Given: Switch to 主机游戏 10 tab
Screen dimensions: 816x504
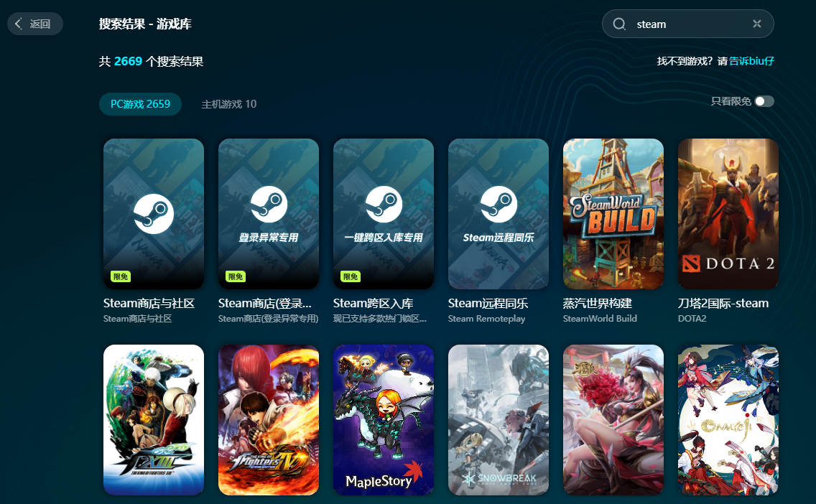Looking at the screenshot, I should point(228,104).
